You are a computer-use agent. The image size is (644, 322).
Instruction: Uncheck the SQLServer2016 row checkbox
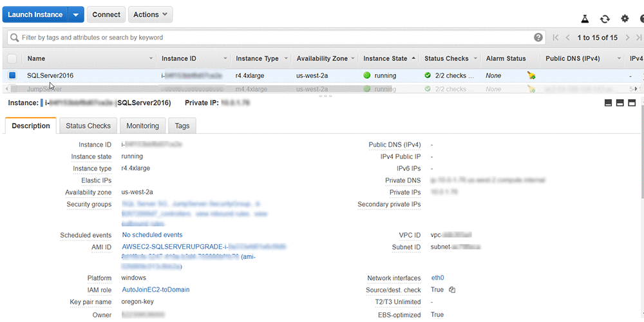click(12, 75)
